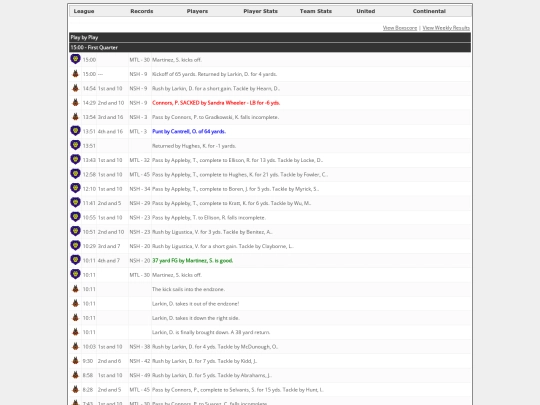Click NSH logo on 9:30 Larkin rush row
This screenshot has width=540, height=405.
point(75,361)
